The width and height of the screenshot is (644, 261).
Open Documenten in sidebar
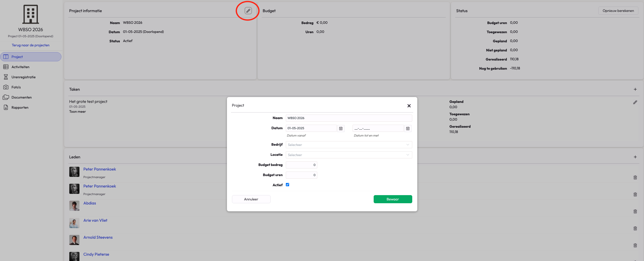[31, 97]
